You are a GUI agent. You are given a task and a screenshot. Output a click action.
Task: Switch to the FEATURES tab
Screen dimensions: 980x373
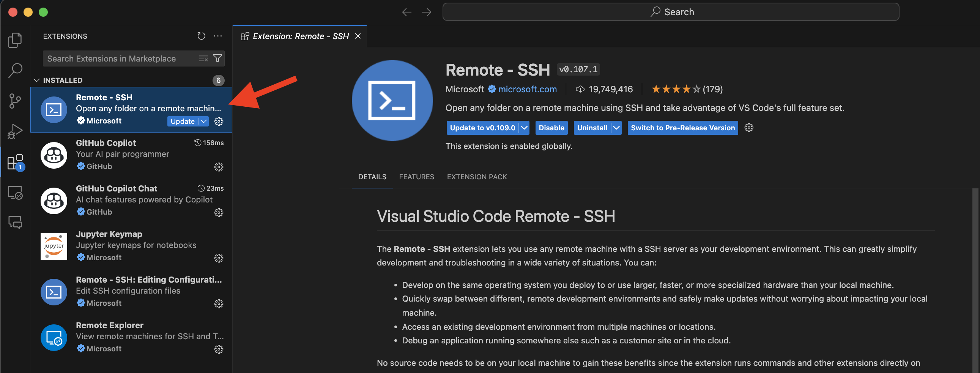pyautogui.click(x=417, y=177)
